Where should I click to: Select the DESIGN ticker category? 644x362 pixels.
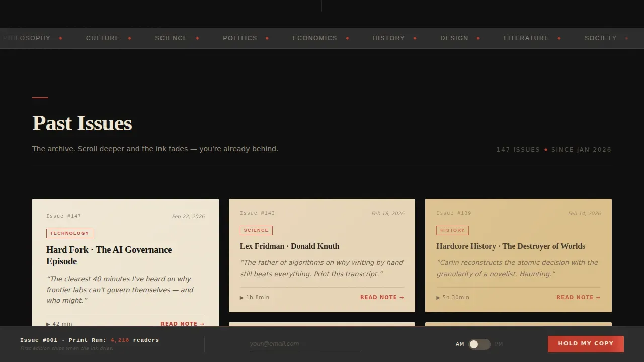[x=454, y=38]
